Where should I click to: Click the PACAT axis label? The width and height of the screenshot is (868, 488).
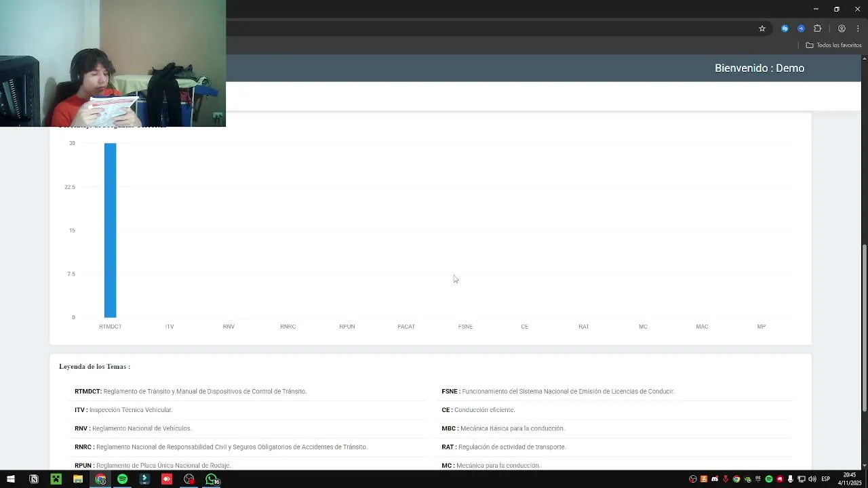coord(406,327)
